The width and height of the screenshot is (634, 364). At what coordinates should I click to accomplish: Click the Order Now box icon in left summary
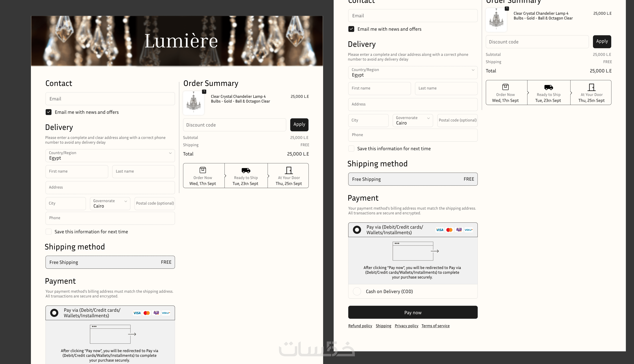coord(202,170)
